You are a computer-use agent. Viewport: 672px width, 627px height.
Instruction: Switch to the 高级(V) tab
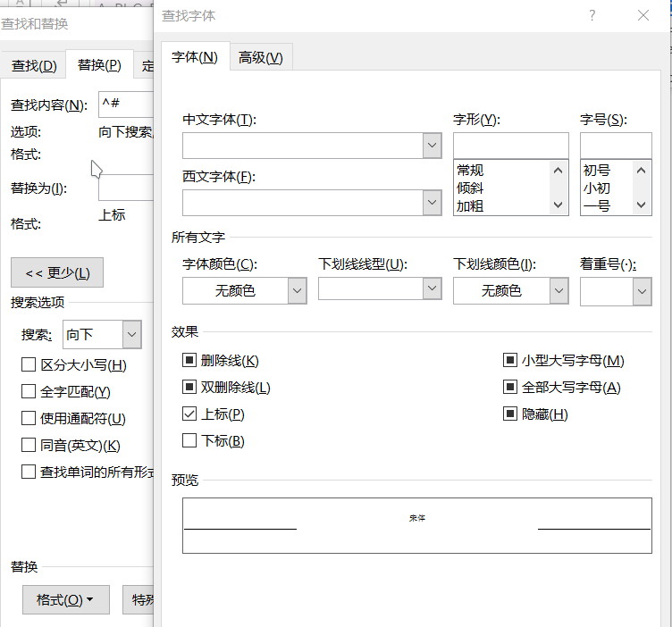pyautogui.click(x=260, y=58)
